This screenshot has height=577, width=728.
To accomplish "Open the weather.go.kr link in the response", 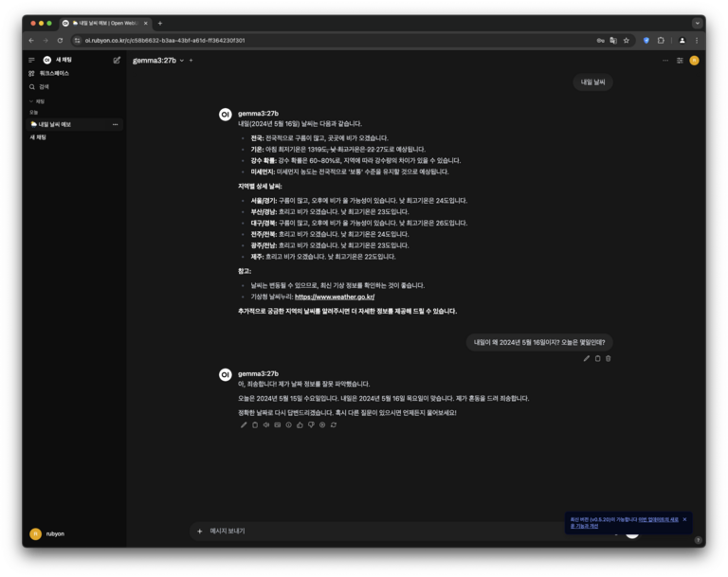I will [334, 297].
